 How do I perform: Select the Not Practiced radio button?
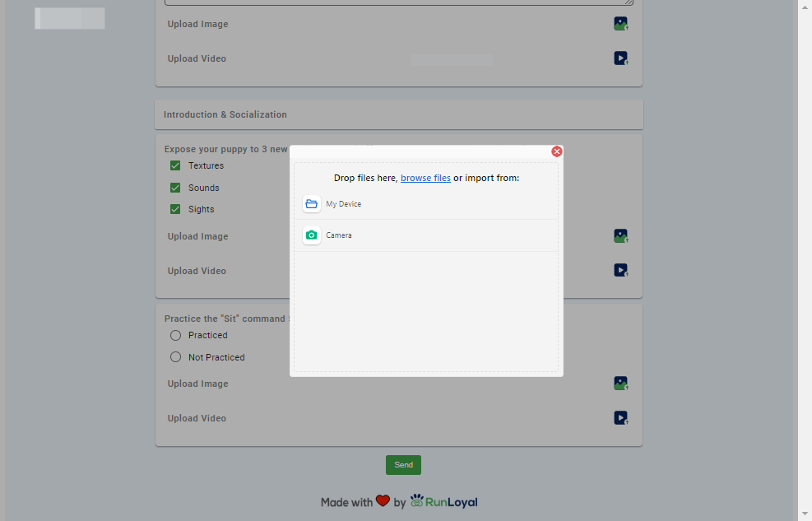tap(175, 357)
